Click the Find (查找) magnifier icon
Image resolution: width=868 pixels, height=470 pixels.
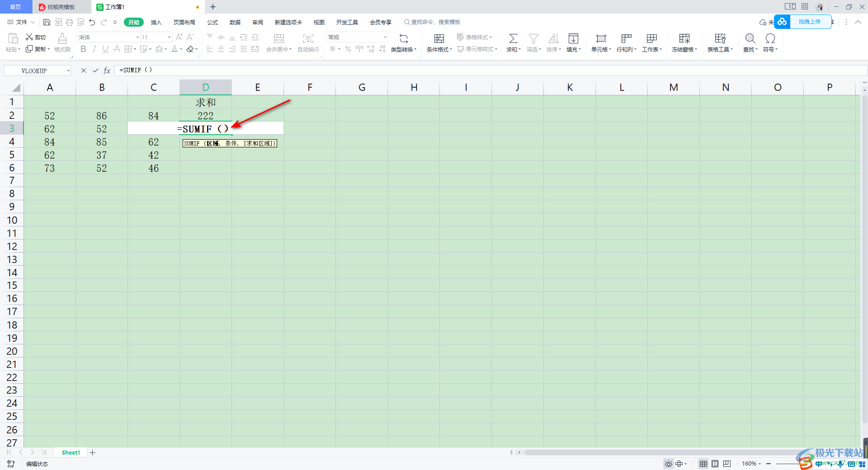[750, 38]
